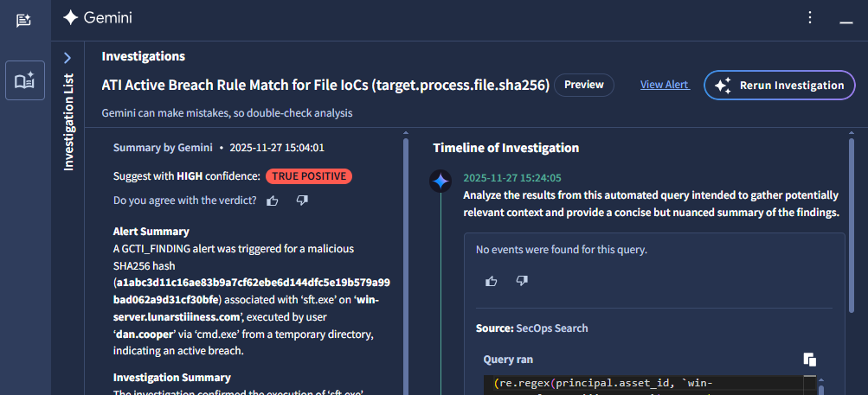Viewport: 868px width, 395px height.
Task: Thumbs up the TRUE POSITIVE verdict
Action: pyautogui.click(x=273, y=201)
